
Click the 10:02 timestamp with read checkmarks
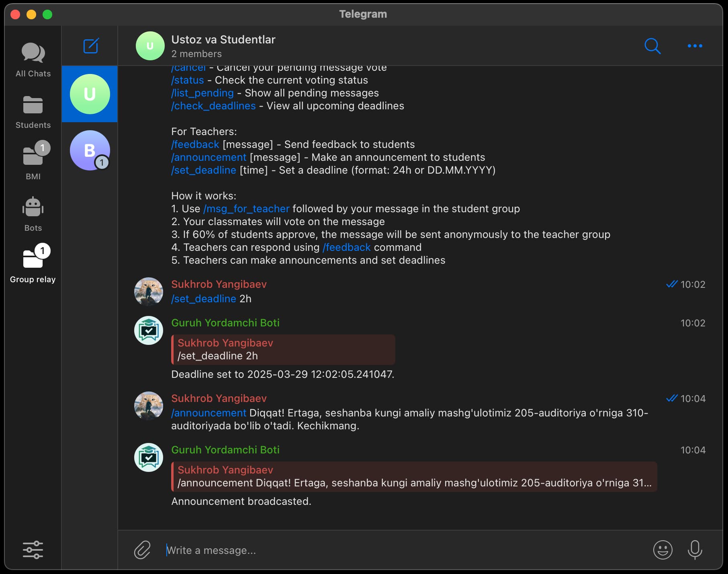[x=686, y=284]
